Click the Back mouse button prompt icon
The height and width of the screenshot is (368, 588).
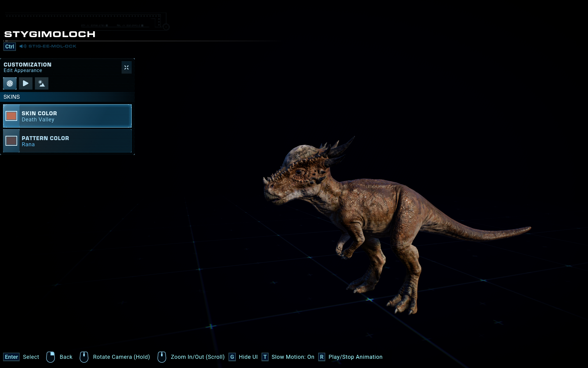(51, 357)
